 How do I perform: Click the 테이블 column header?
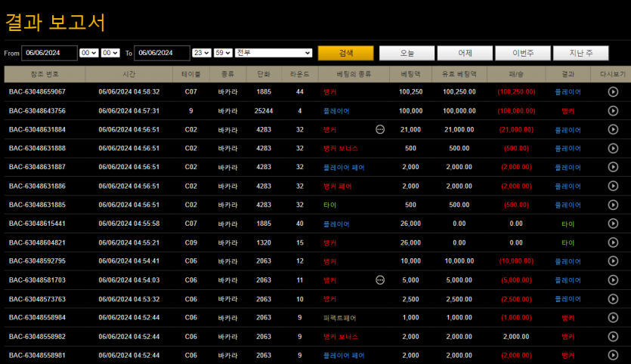[190, 74]
